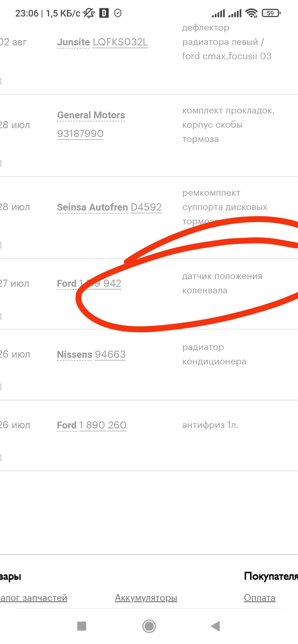This screenshot has height=644, width=298.
Task: Open the Оплата footer link
Action: coord(260,598)
